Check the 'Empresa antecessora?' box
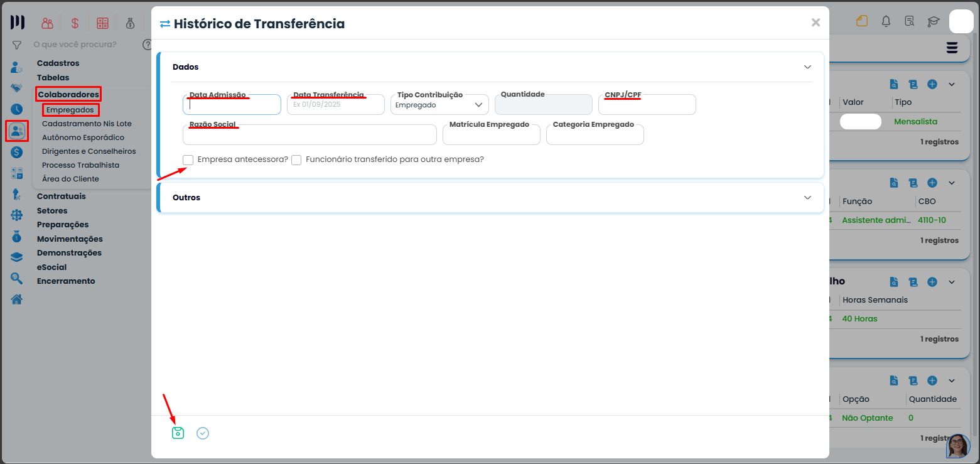Image resolution: width=980 pixels, height=464 pixels. point(188,159)
